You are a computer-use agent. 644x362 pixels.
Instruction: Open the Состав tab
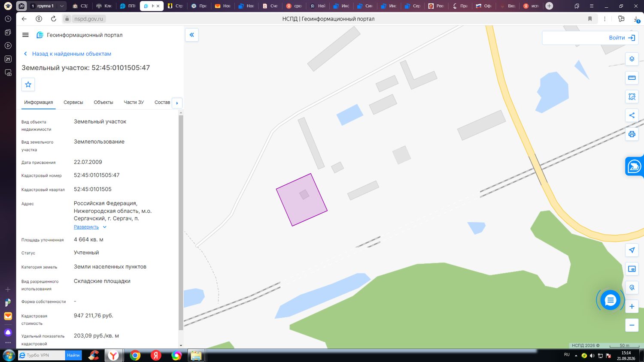coord(162,103)
